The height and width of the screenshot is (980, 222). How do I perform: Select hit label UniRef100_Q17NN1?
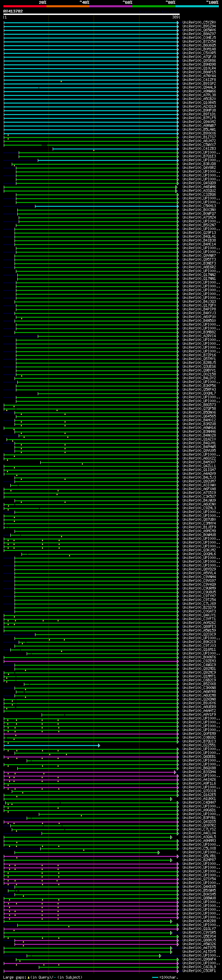point(199,279)
